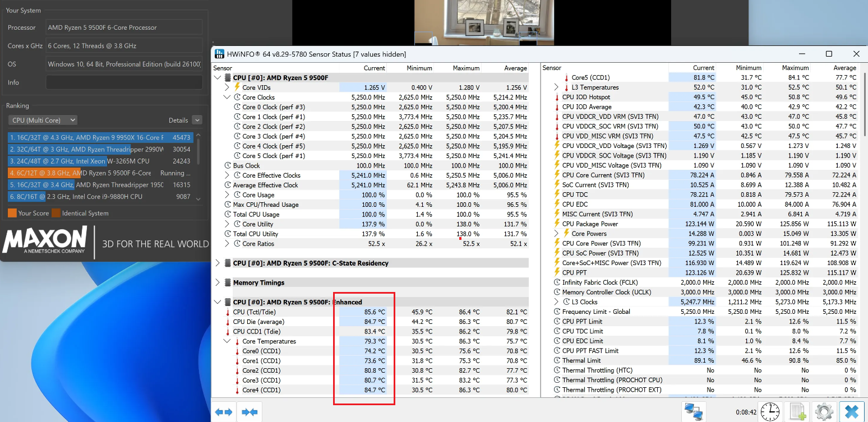Click the expand sensor columns arrows icon

[x=223, y=412]
